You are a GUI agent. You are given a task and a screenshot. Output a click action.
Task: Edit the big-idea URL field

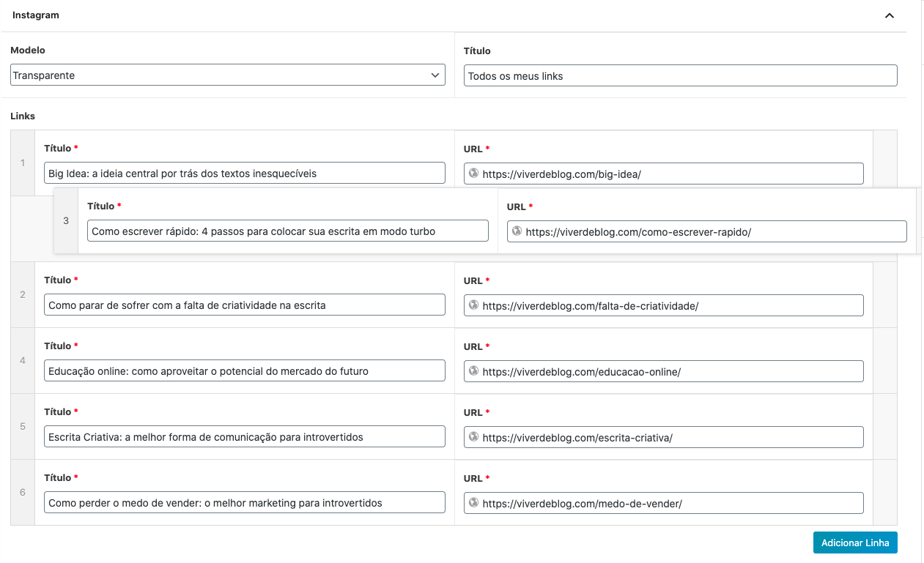(664, 174)
